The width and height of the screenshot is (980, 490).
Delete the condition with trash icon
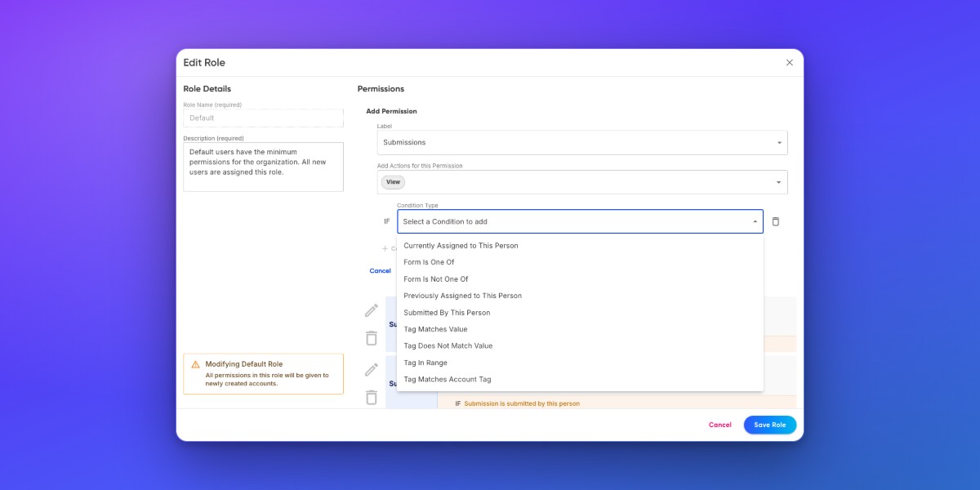point(776,221)
